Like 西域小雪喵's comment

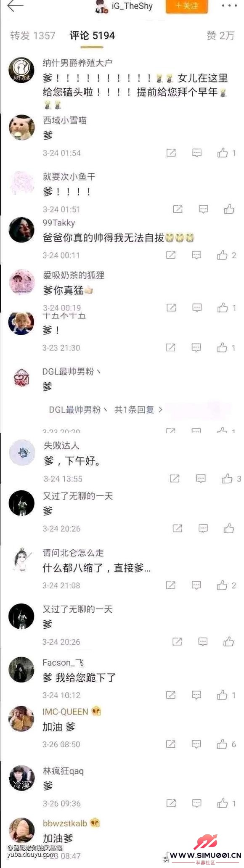point(223,153)
